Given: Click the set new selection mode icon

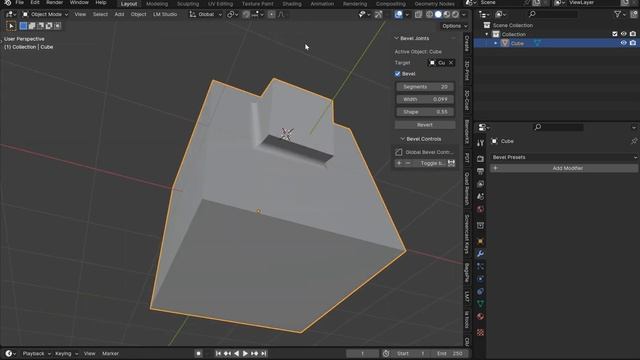Looking at the screenshot, I should (x=23, y=26).
